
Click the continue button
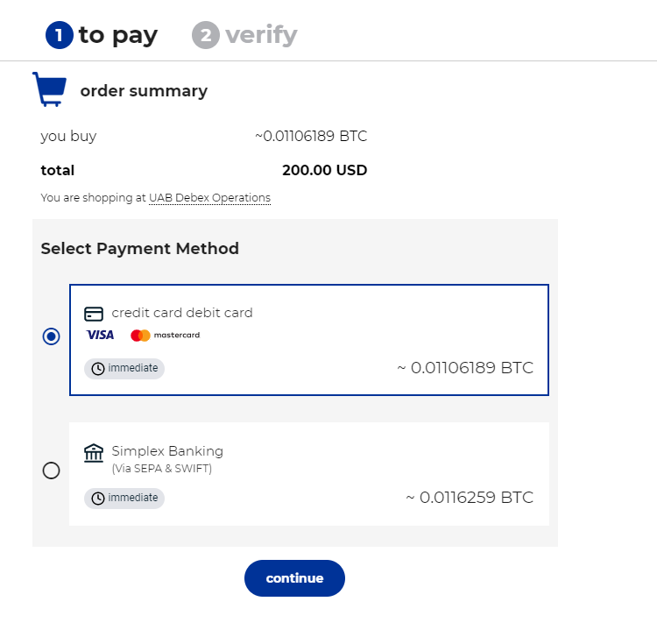(x=294, y=578)
